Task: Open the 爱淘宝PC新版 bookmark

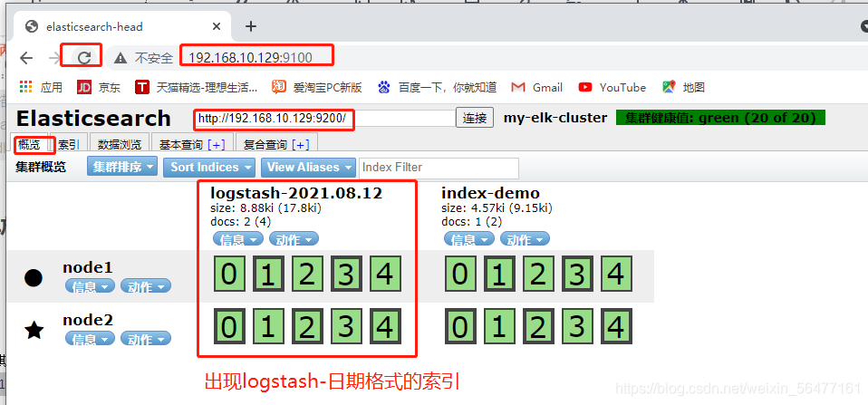Action: pos(316,87)
